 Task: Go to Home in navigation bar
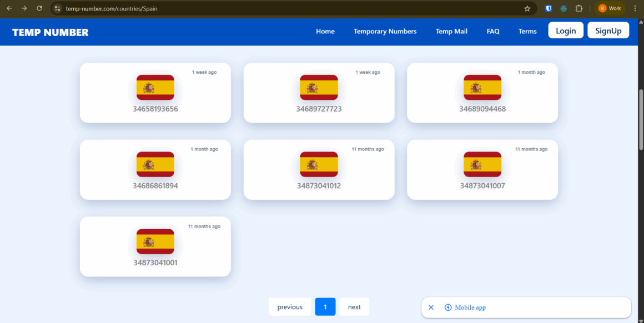[x=325, y=31]
